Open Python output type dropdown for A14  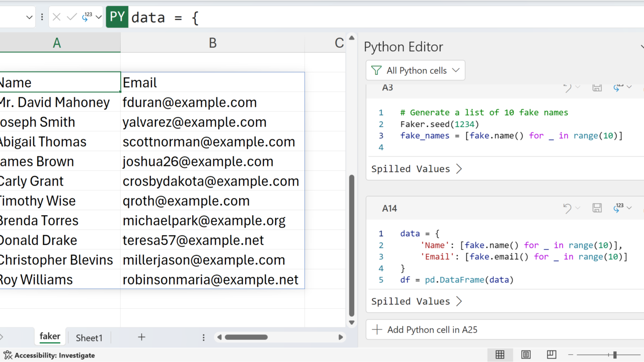tap(623, 208)
